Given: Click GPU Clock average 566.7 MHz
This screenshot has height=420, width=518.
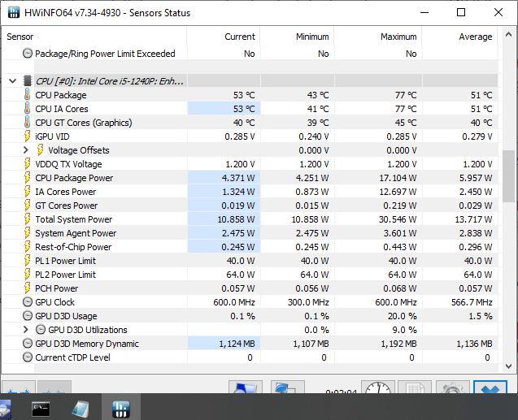Looking at the screenshot, I should 472,302.
